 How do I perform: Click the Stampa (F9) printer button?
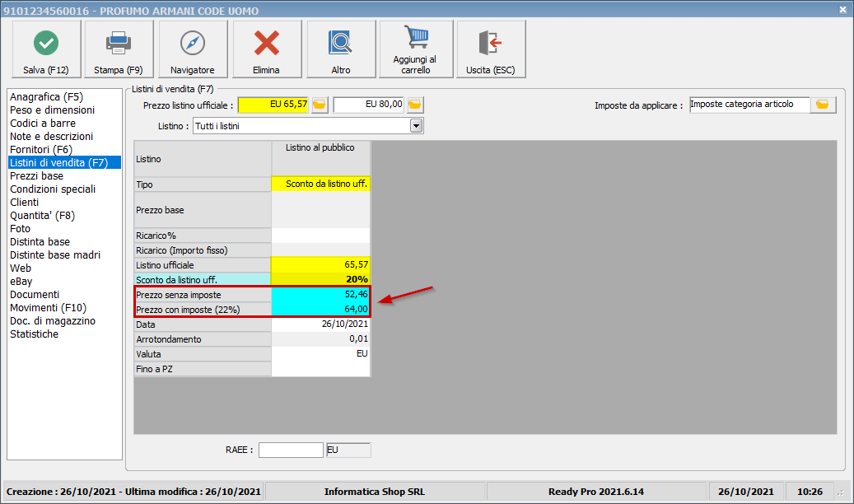pyautogui.click(x=119, y=49)
